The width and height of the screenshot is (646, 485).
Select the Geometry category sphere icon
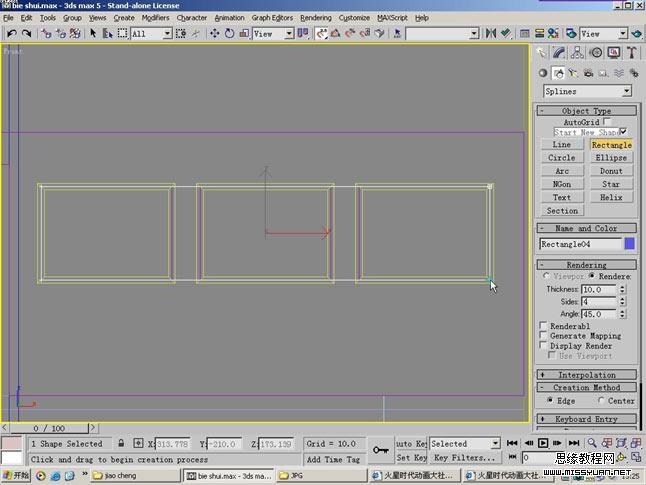(x=543, y=73)
